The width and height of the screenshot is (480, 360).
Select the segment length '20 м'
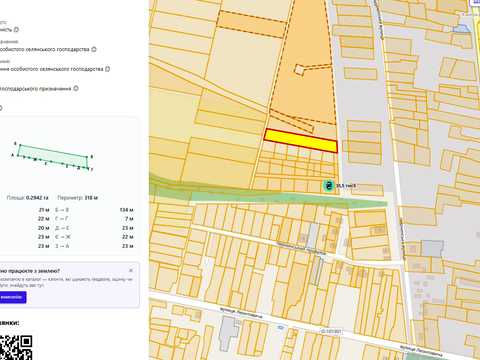[x=44, y=228]
